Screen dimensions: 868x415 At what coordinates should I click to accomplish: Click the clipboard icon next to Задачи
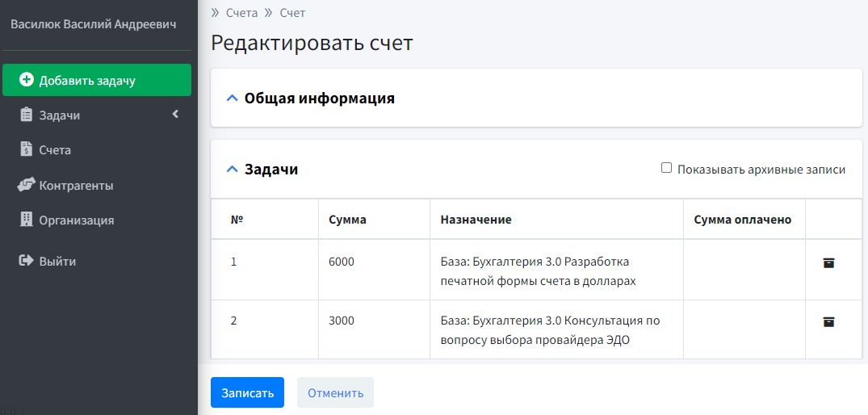pyautogui.click(x=26, y=115)
